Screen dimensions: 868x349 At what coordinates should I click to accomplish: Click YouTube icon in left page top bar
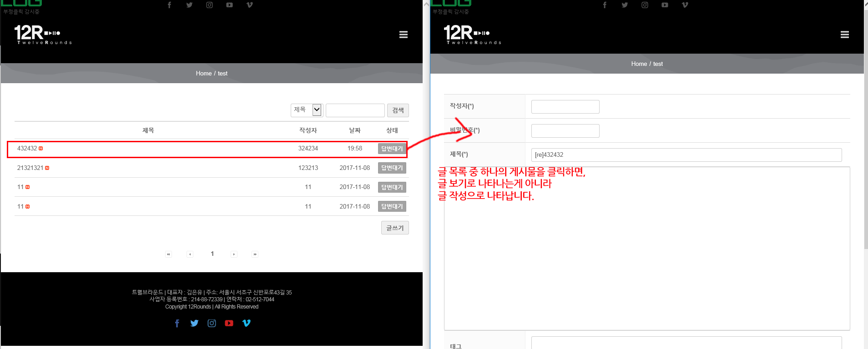click(x=229, y=5)
